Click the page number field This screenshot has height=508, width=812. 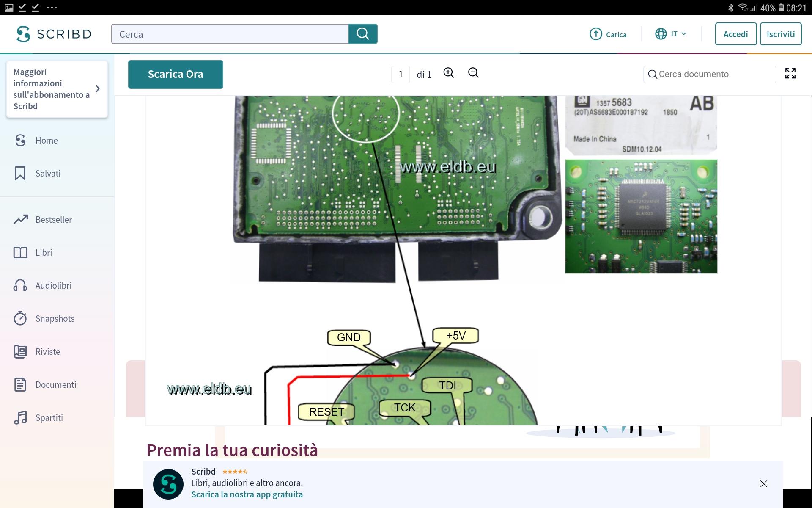tap(401, 74)
